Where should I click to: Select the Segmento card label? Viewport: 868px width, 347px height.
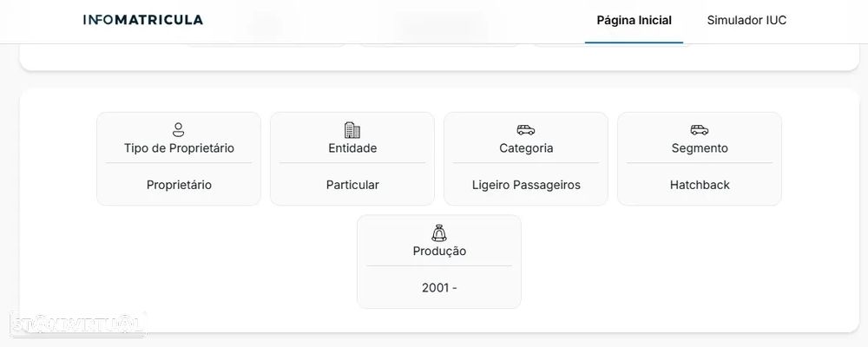(x=700, y=148)
